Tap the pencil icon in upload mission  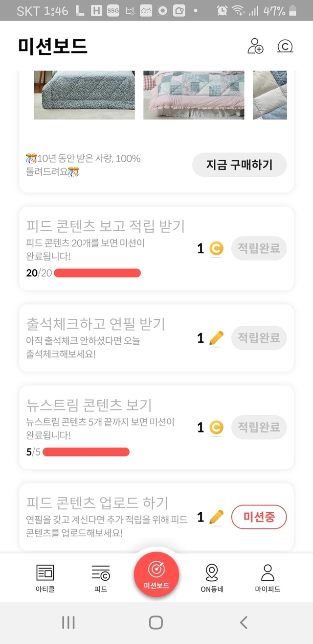[216, 517]
